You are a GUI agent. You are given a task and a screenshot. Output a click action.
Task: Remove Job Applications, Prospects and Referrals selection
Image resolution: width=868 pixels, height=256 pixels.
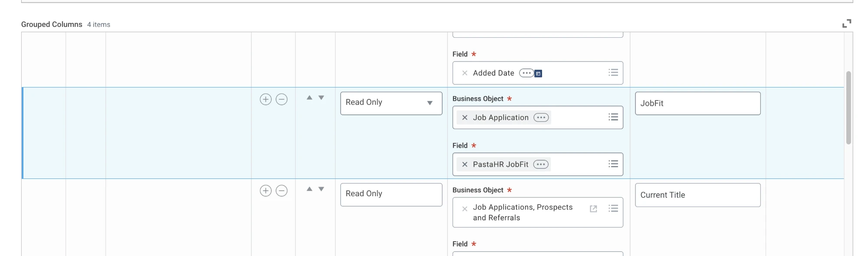pyautogui.click(x=465, y=209)
